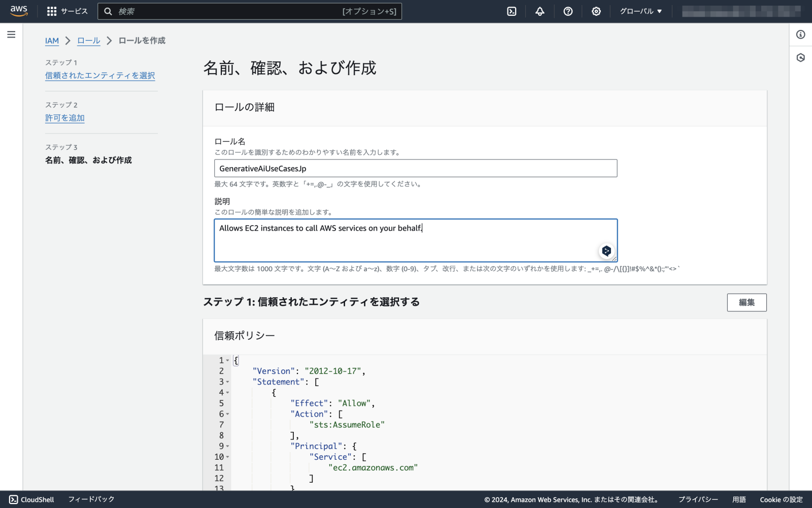
Task: Navigate to ロール via the breadcrumb
Action: pyautogui.click(x=88, y=41)
